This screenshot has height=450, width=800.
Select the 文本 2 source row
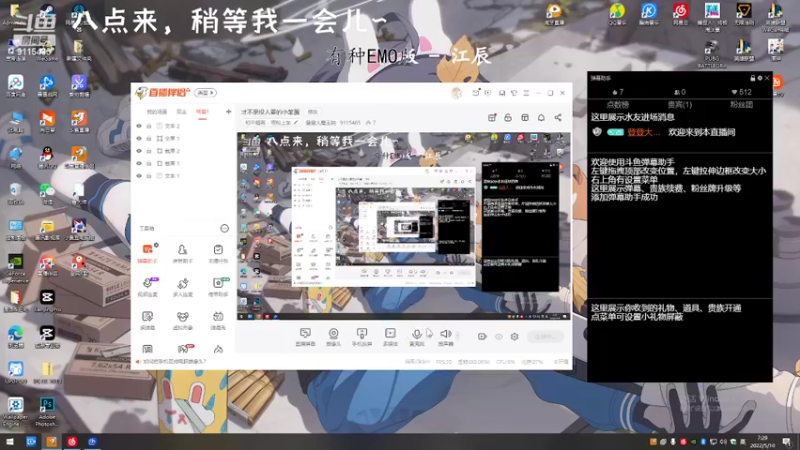pyautogui.click(x=183, y=126)
